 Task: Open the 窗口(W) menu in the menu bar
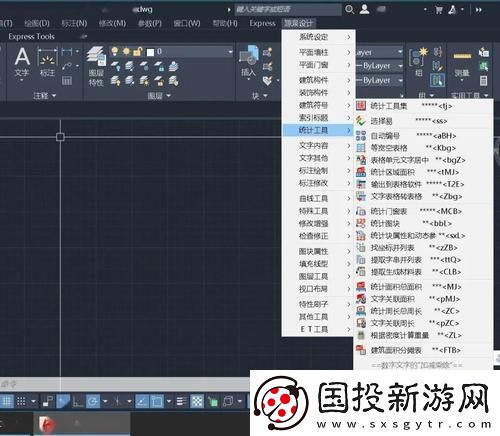click(x=187, y=23)
